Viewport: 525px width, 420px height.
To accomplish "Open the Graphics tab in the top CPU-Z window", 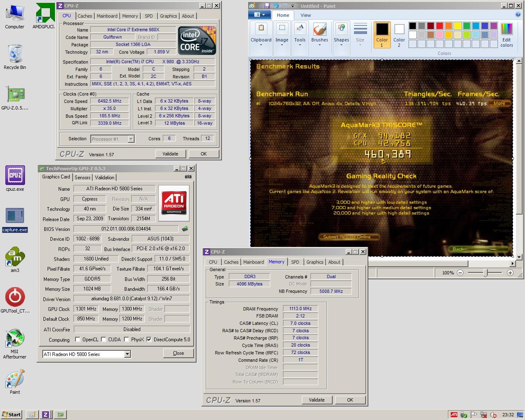I will [169, 16].
